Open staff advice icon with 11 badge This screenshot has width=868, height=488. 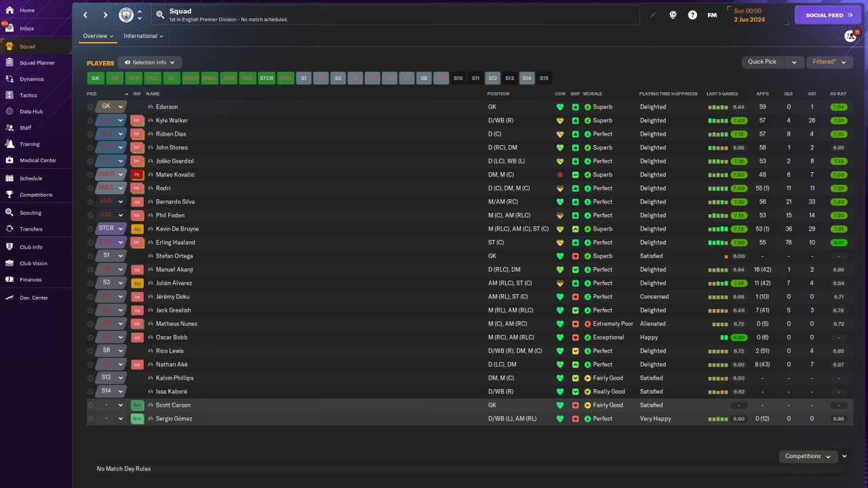click(x=850, y=36)
